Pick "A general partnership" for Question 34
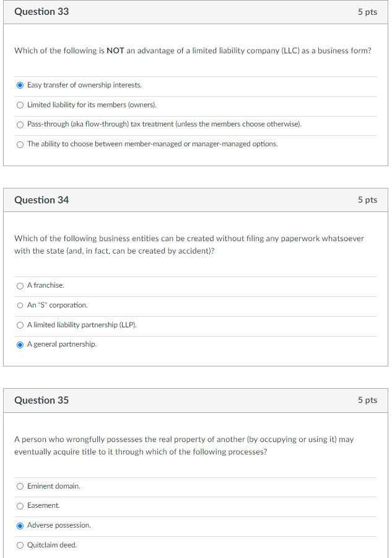Image resolution: width=392 pixels, height=558 pixels. [x=20, y=344]
